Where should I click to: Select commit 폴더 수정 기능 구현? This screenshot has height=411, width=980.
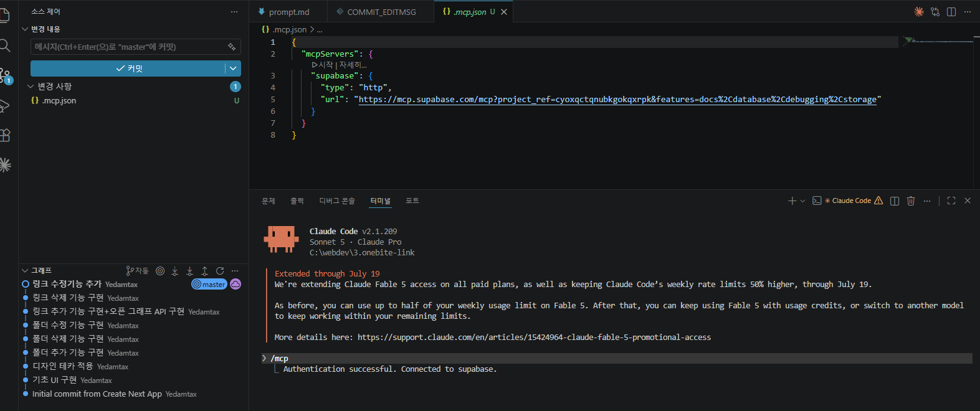point(68,325)
